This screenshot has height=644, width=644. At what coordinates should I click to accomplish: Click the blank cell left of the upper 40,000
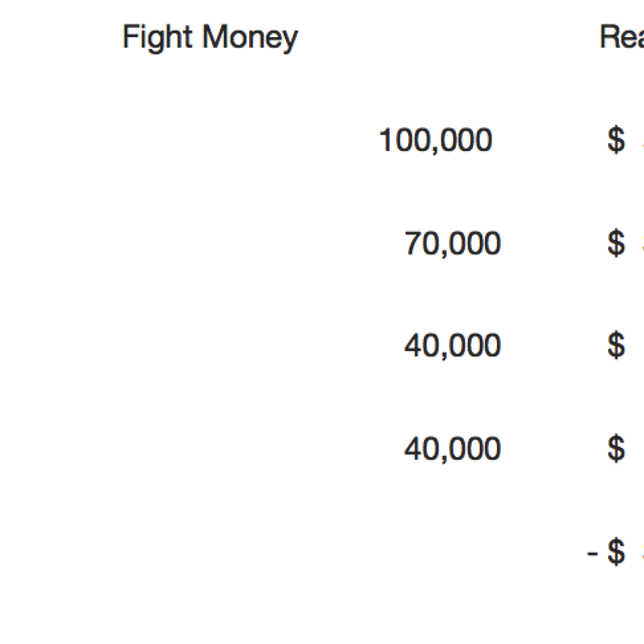tap(220, 345)
